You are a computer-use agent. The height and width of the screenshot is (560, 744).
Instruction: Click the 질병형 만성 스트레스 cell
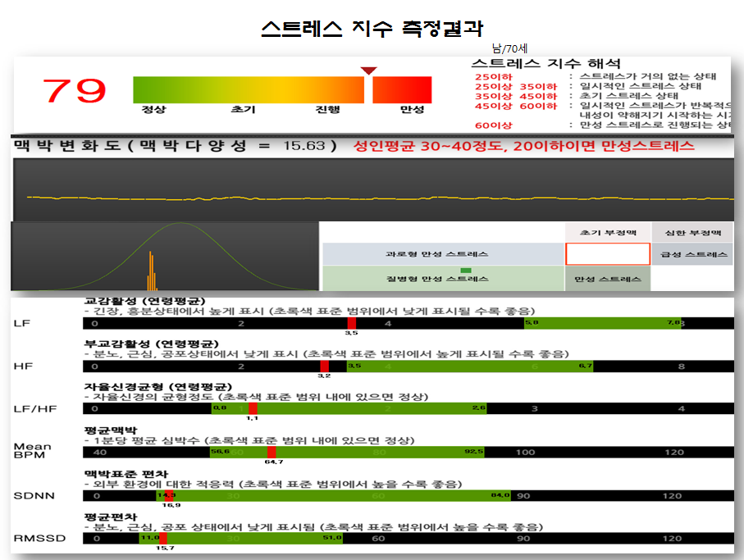(x=443, y=278)
